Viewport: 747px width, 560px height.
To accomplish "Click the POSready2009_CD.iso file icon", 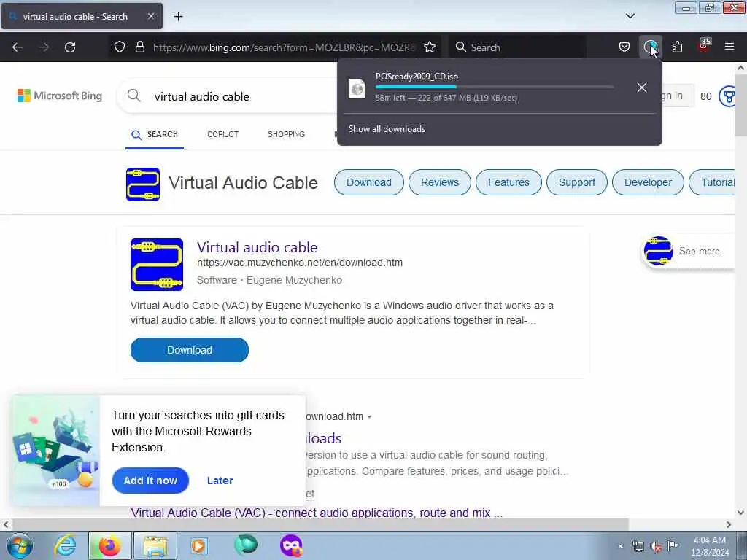I will pyautogui.click(x=357, y=88).
